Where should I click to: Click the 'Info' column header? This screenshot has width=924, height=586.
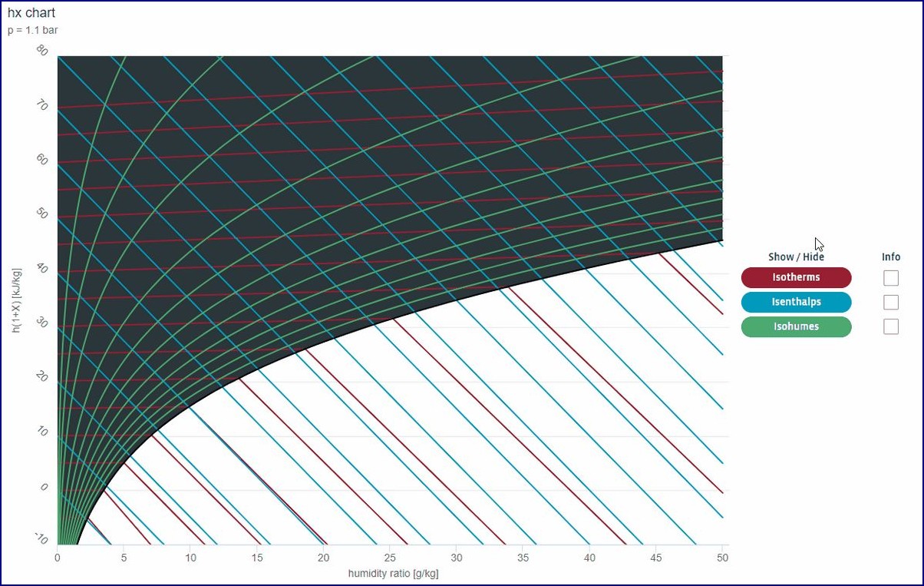[x=891, y=257]
